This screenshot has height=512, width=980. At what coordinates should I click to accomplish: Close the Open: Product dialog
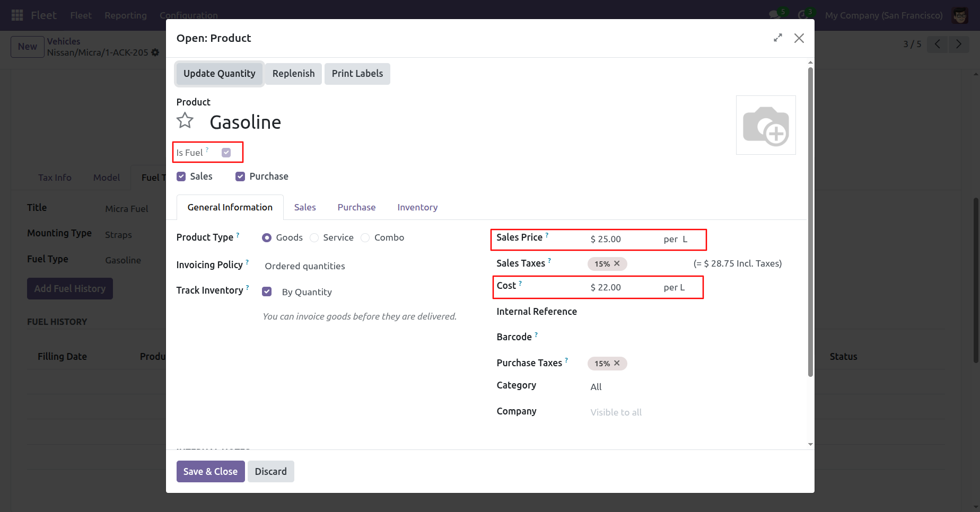pos(799,38)
